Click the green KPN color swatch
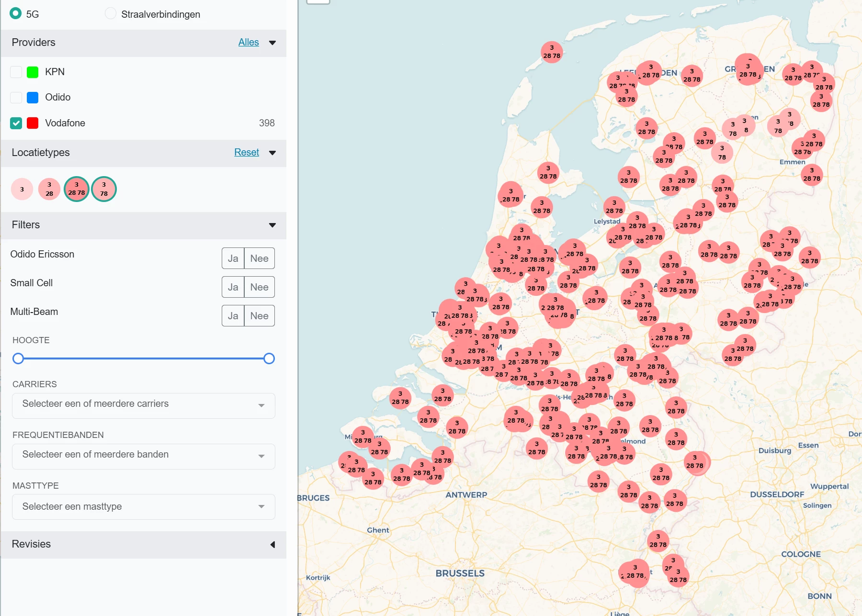862x616 pixels. click(x=33, y=72)
